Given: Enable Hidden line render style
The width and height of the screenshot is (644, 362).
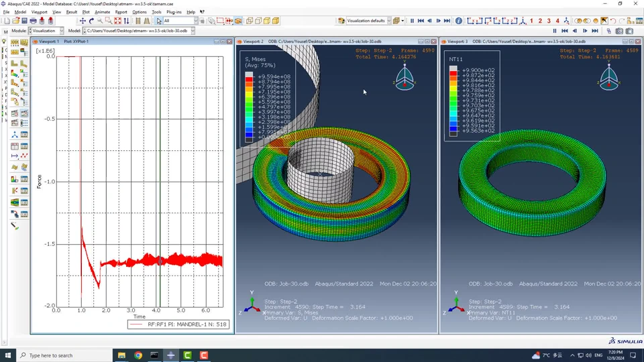Looking at the screenshot, I should (258, 21).
